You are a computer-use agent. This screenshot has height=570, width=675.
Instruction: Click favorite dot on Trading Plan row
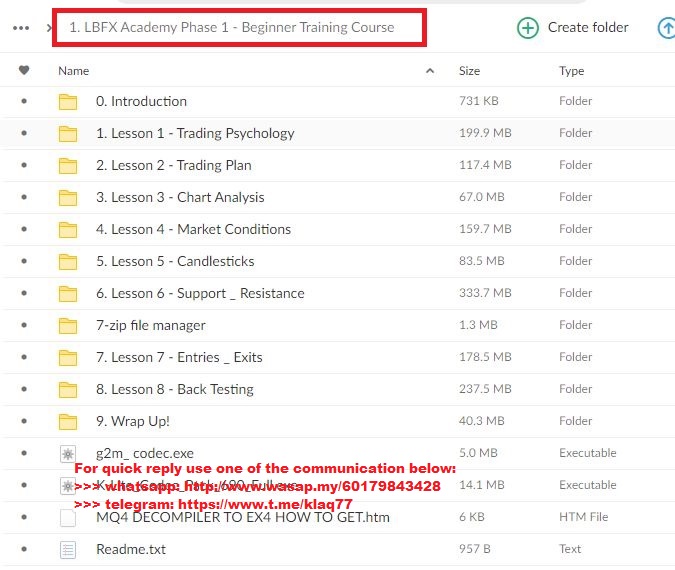(24, 165)
